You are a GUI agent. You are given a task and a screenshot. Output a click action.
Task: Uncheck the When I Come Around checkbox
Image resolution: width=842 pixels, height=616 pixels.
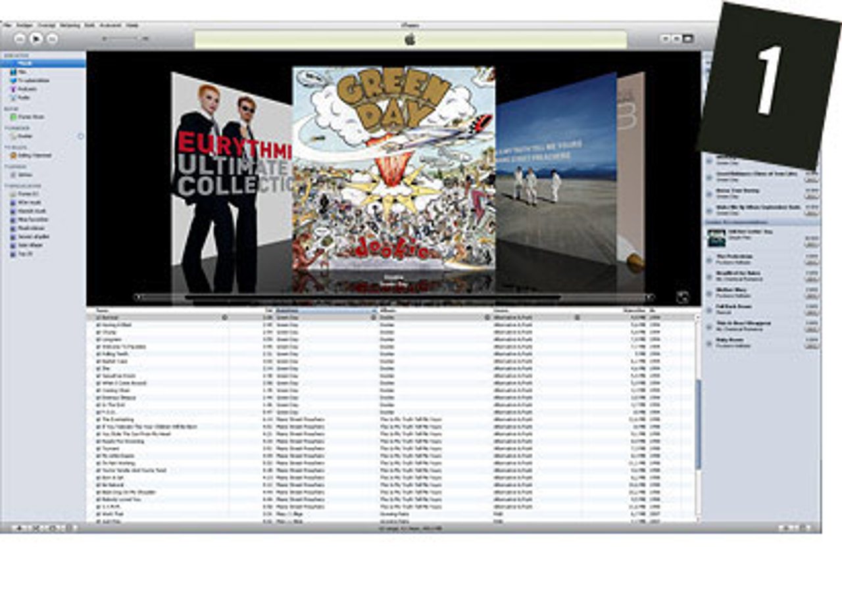pos(99,383)
